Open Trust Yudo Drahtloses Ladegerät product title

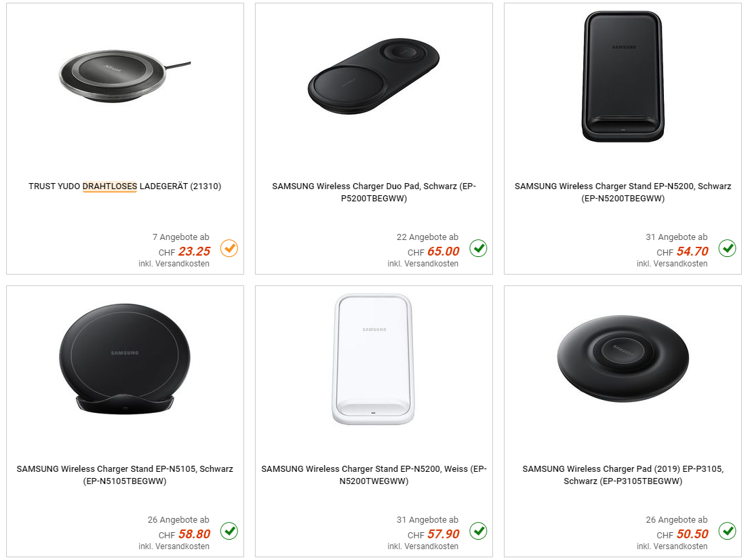point(125,186)
